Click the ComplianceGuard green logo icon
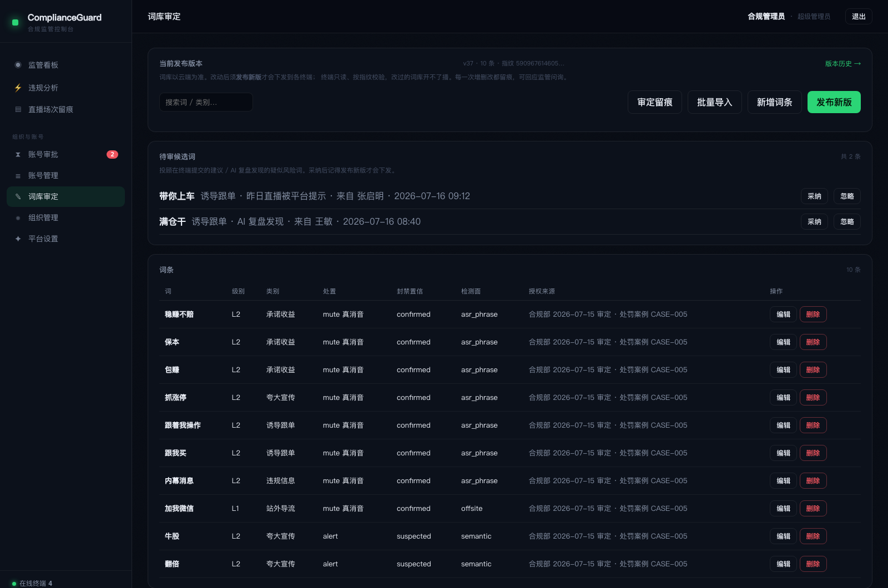Screen dimensions: 888x588 [x=16, y=22]
